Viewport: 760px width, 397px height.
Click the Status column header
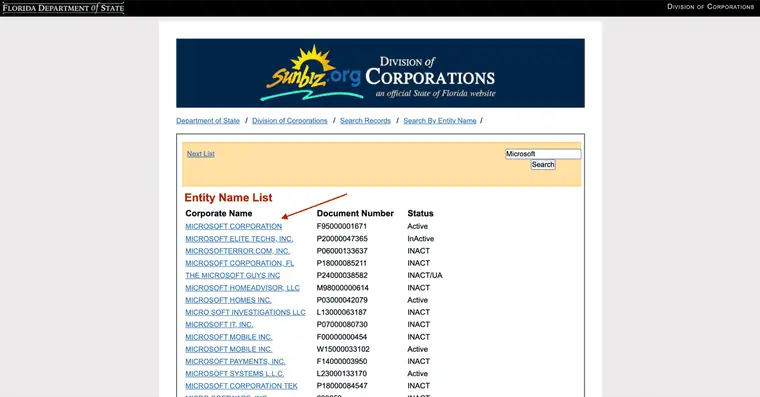pos(420,213)
